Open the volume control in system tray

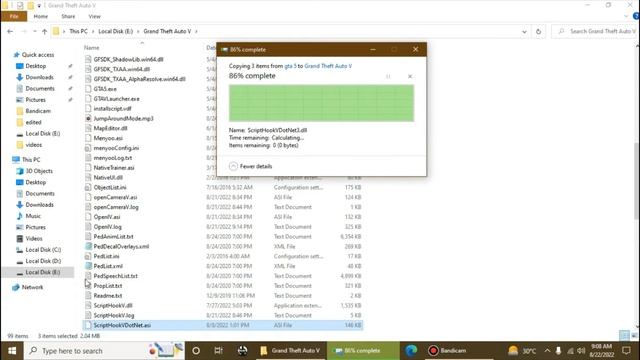click(581, 351)
